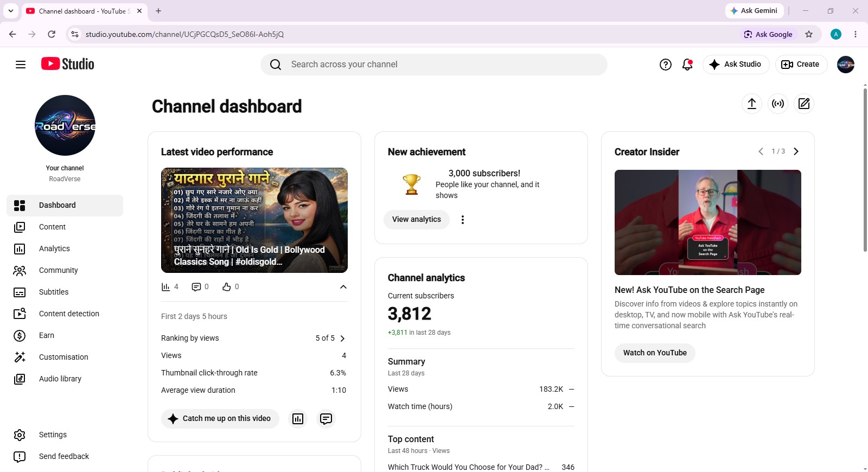Screen dimensions: 868x472
Task: Click the site information icon in address bar
Action: coord(75,34)
